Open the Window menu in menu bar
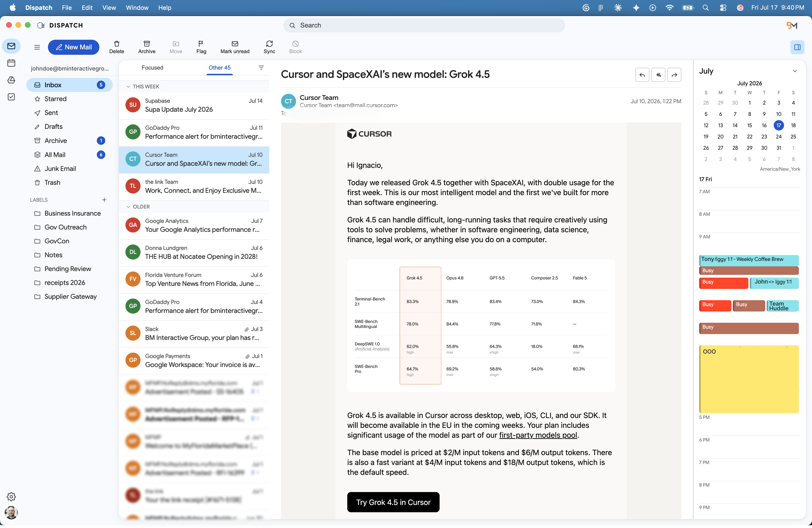 (x=137, y=8)
